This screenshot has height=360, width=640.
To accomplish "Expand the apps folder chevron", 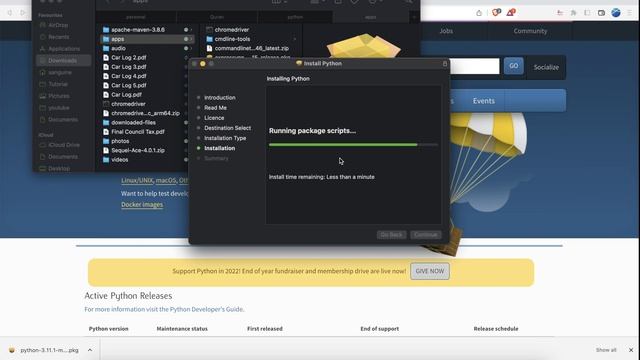I will (191, 39).
